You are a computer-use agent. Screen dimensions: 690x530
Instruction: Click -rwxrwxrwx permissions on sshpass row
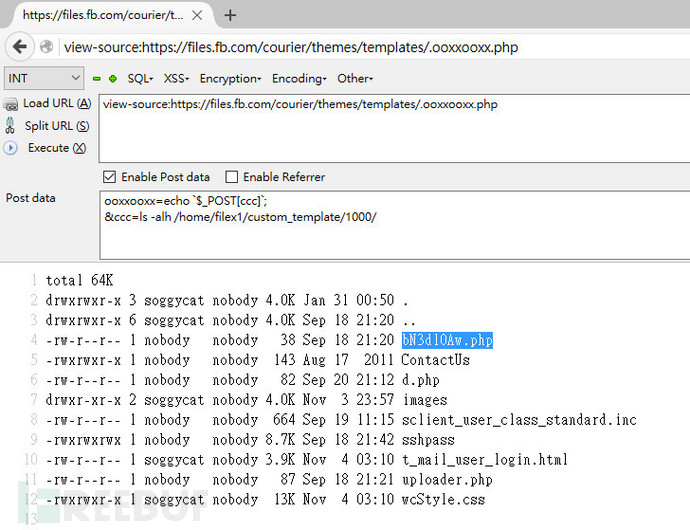83,440
